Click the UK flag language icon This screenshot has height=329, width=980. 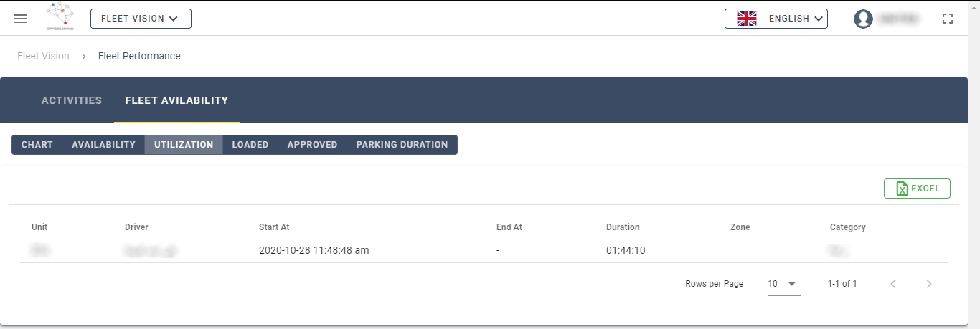(747, 19)
